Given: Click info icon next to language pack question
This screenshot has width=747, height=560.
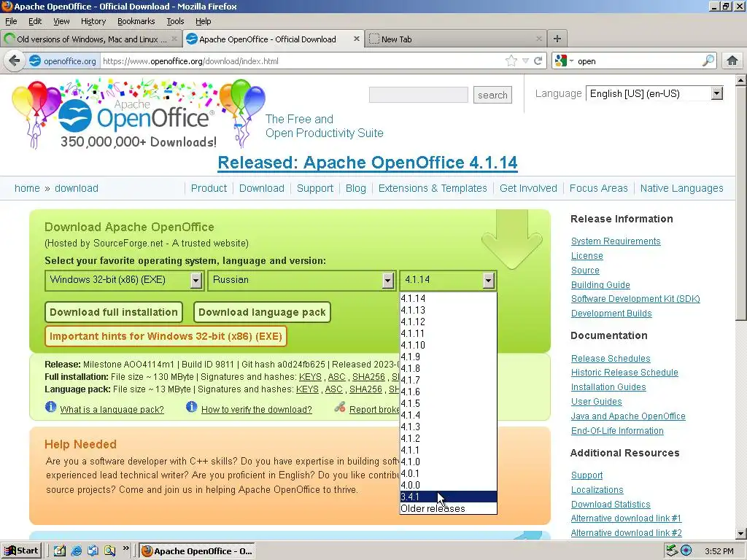Looking at the screenshot, I should pos(50,407).
